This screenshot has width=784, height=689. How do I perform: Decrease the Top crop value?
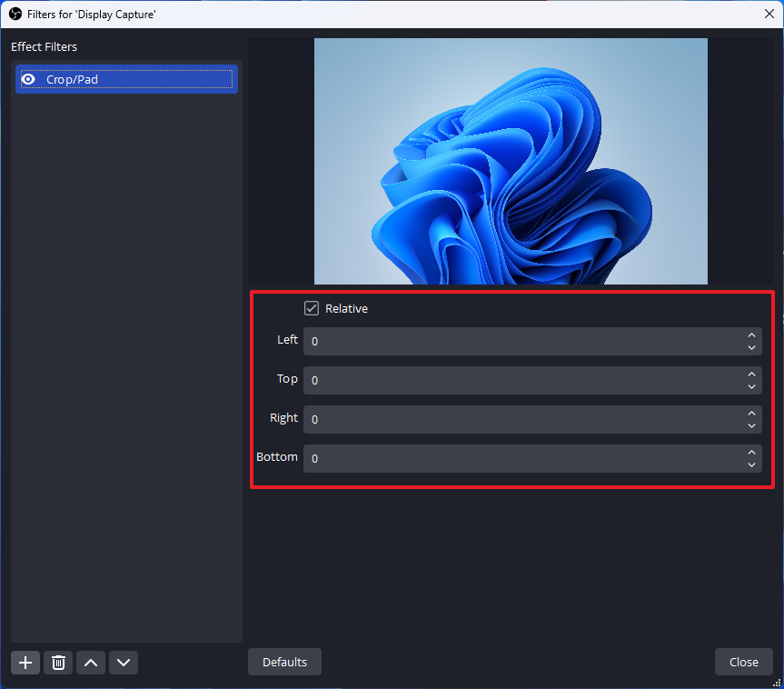pos(751,386)
